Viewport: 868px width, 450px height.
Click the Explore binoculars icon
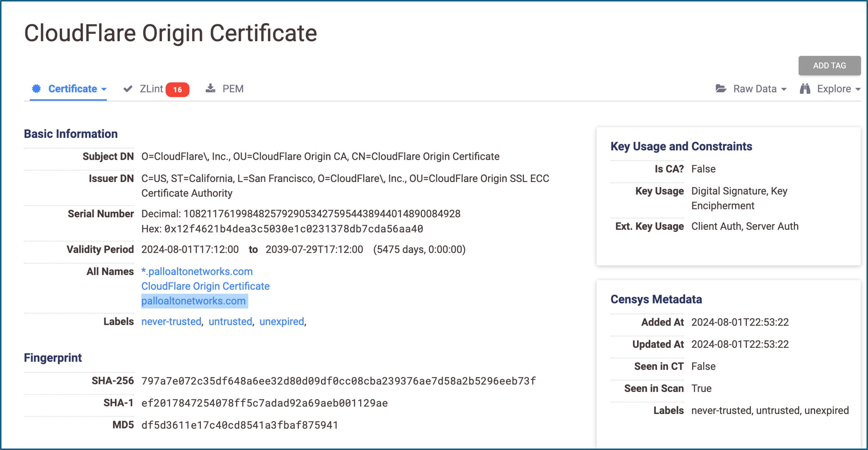[805, 89]
